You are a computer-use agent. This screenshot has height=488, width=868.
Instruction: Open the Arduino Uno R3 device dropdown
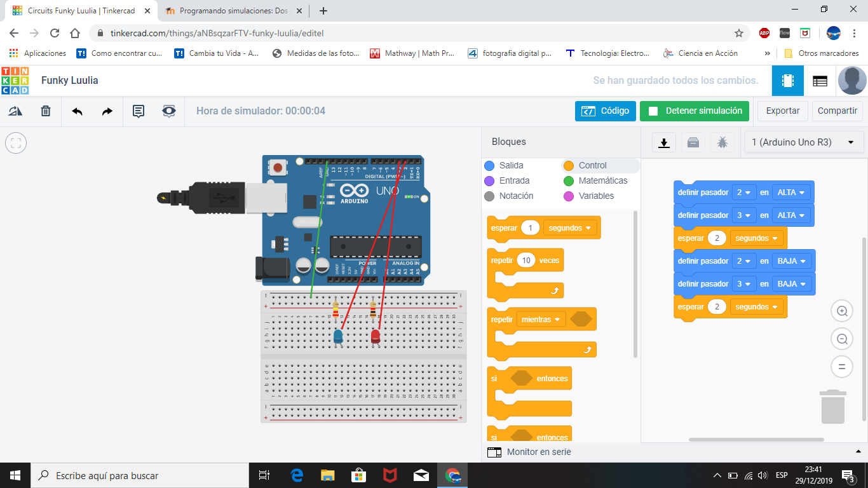[804, 142]
